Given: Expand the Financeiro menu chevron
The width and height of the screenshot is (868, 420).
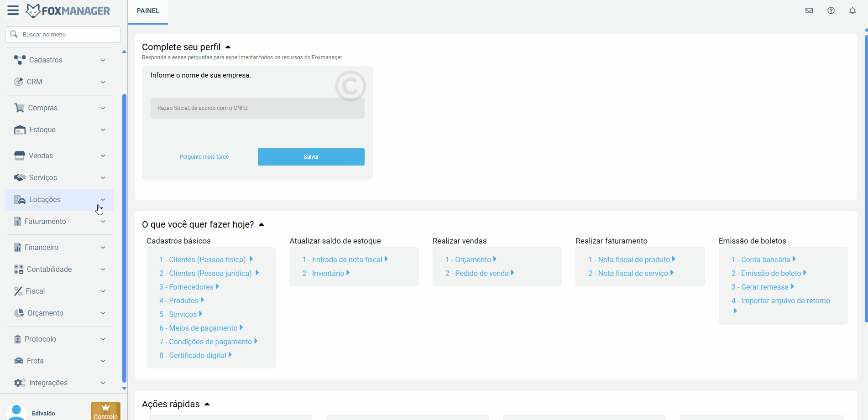Looking at the screenshot, I should pyautogui.click(x=103, y=248).
